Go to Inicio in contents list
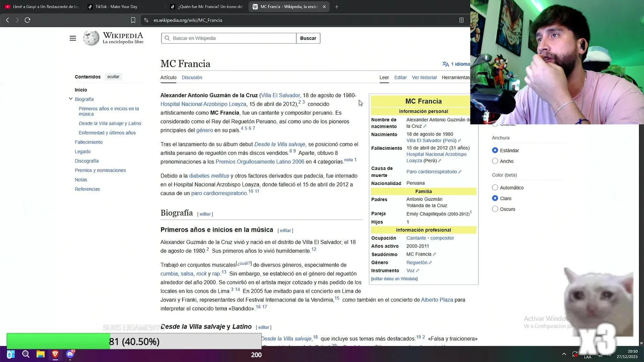This screenshot has height=362, width=644. 81,90
